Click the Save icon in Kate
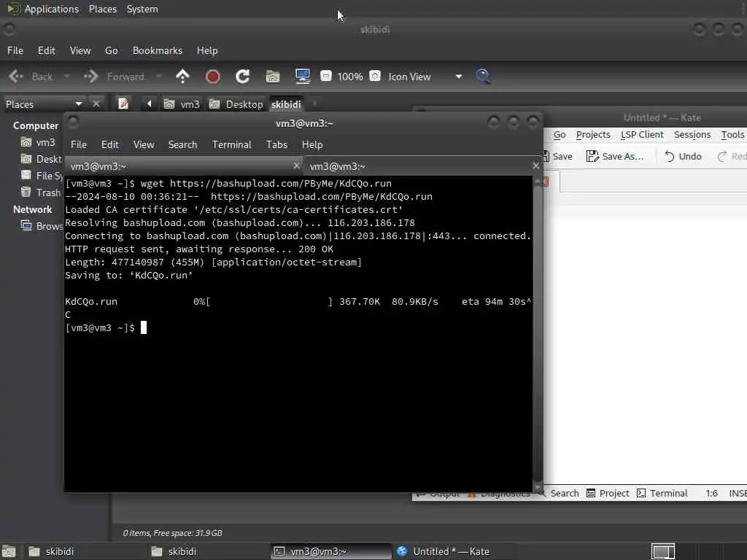The height and width of the screenshot is (560, 747). click(x=558, y=156)
